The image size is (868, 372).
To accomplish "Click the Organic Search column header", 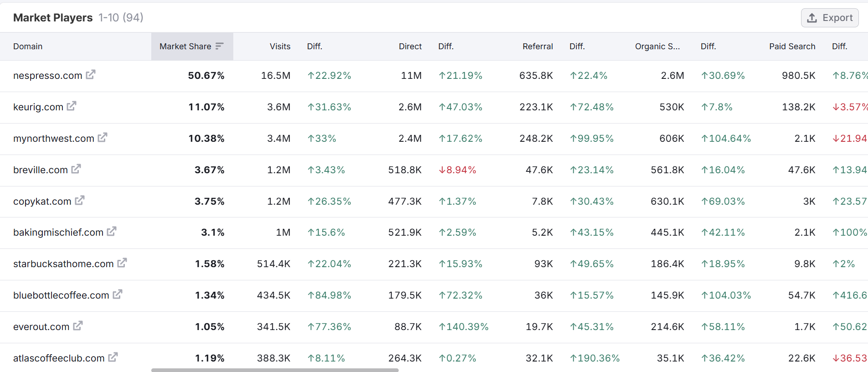I will [x=657, y=46].
